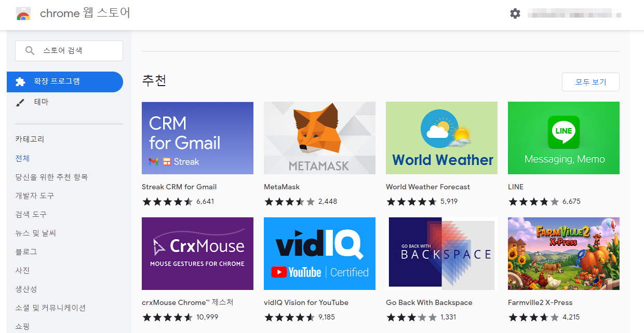The image size is (644, 333).
Task: Click the 6,641 review count
Action: [x=205, y=201]
